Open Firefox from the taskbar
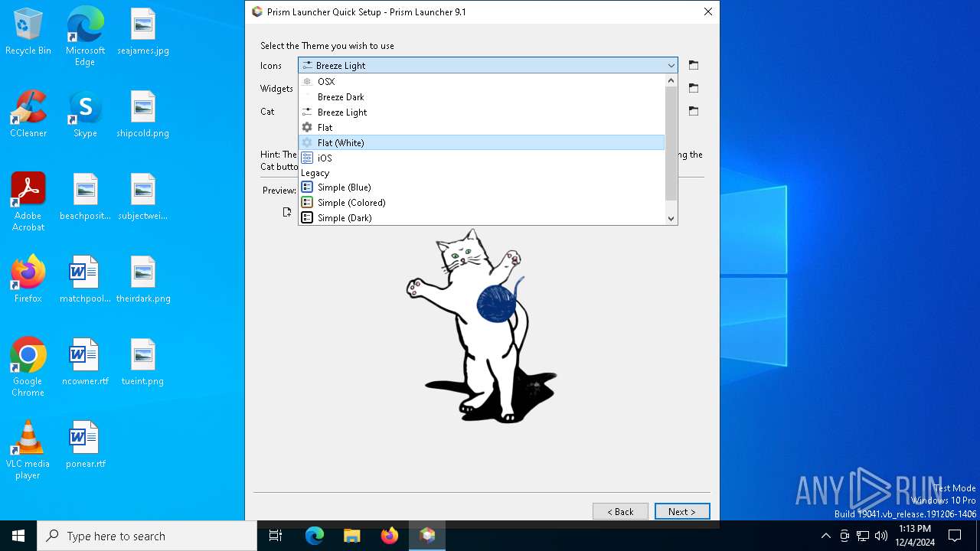This screenshot has width=980, height=551. (390, 536)
